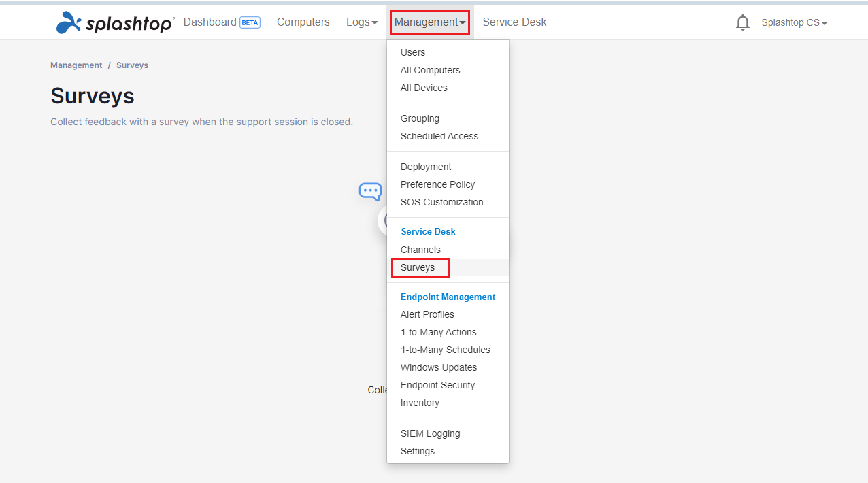
Task: Expand the Logs dropdown
Action: pyautogui.click(x=362, y=22)
